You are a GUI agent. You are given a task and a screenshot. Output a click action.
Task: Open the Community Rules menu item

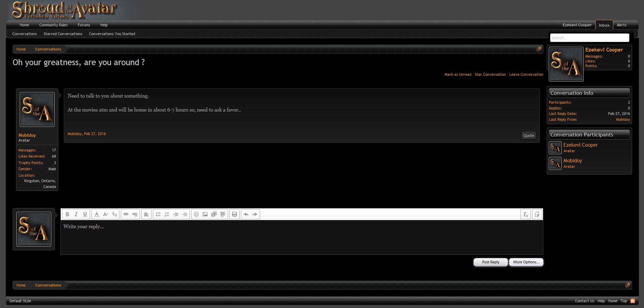point(53,25)
